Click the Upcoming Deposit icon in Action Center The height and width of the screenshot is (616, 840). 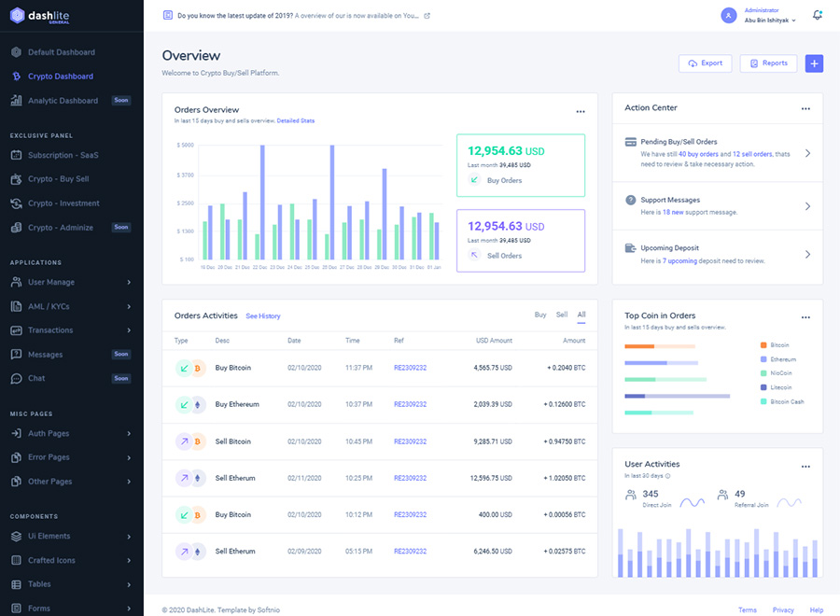629,249
